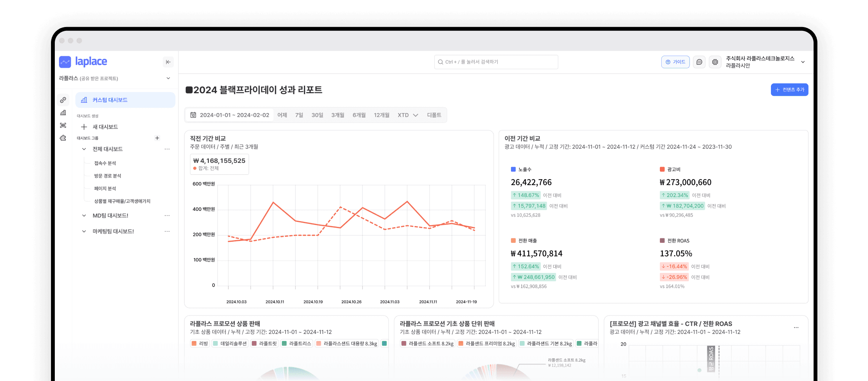The height and width of the screenshot is (381, 868).
Task: Click the 전환 ROAS color swatch
Action: tap(662, 241)
